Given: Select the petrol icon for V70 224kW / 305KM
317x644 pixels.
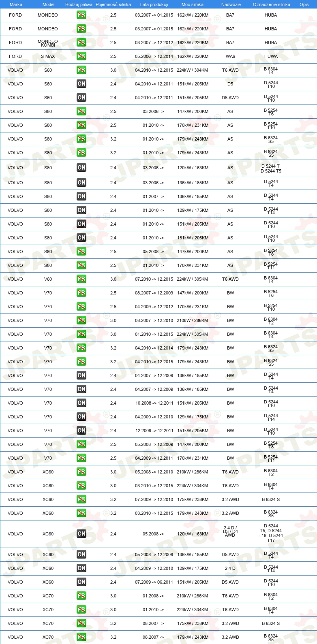Looking at the screenshot, I should (81, 334).
